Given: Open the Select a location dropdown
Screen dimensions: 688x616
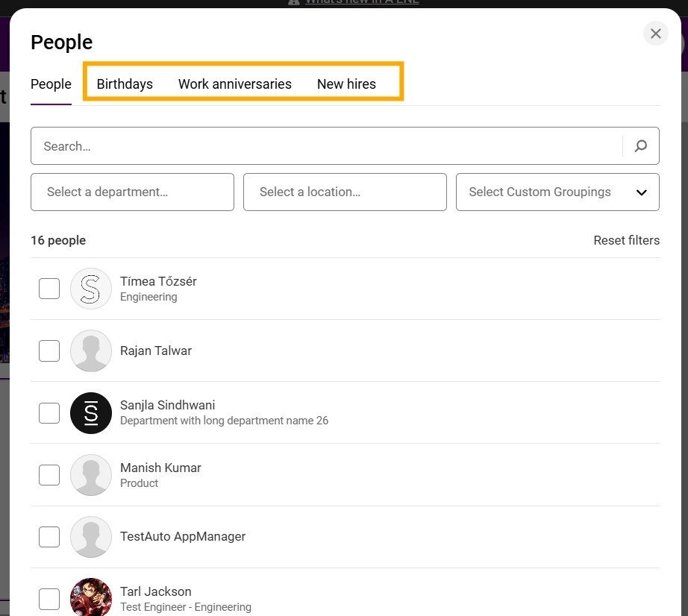Looking at the screenshot, I should click(x=345, y=192).
